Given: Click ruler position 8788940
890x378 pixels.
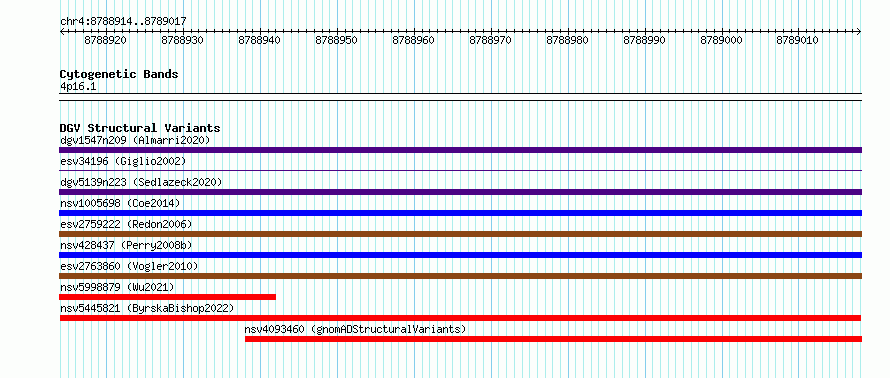Looking at the screenshot, I should [x=259, y=40].
